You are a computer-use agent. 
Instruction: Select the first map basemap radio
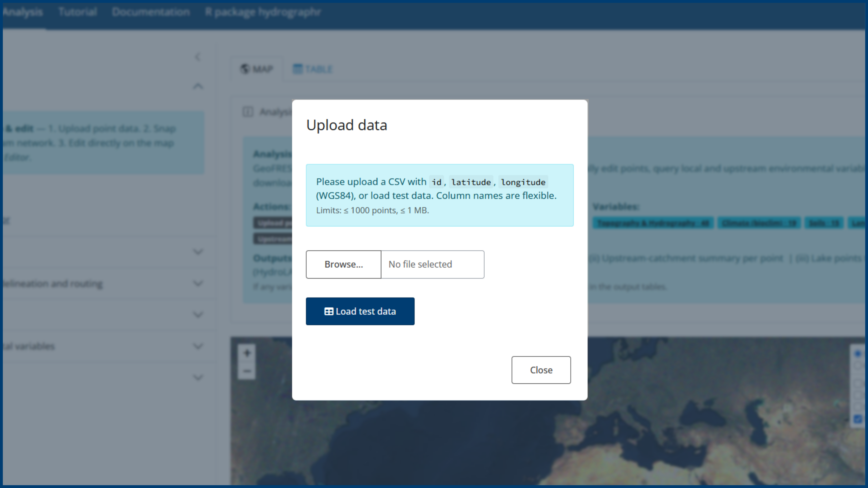coord(858,353)
